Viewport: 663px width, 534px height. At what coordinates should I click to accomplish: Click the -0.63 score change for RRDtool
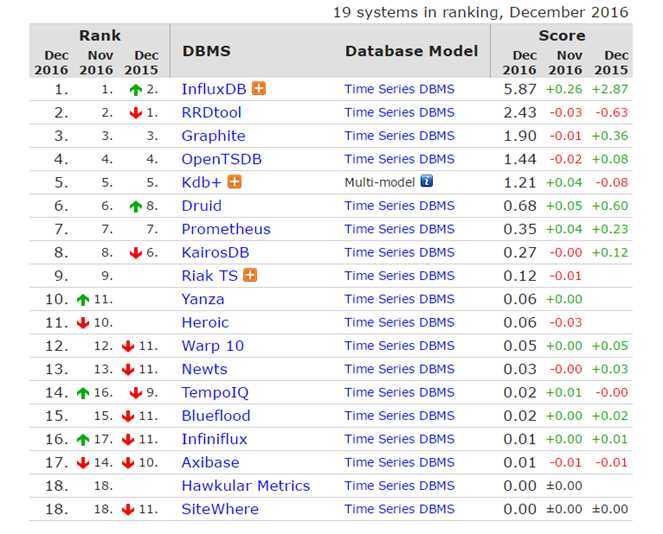[611, 112]
